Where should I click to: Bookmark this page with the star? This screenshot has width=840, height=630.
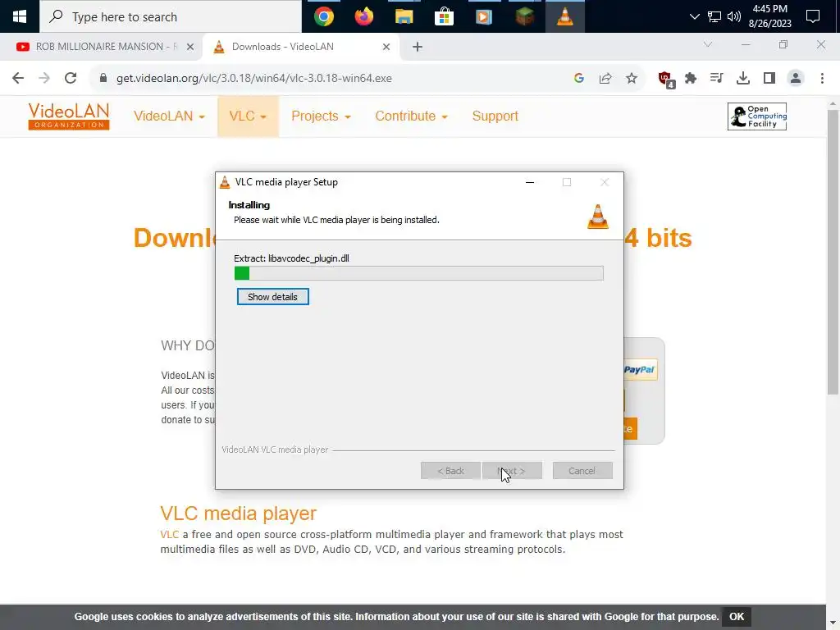click(x=632, y=78)
